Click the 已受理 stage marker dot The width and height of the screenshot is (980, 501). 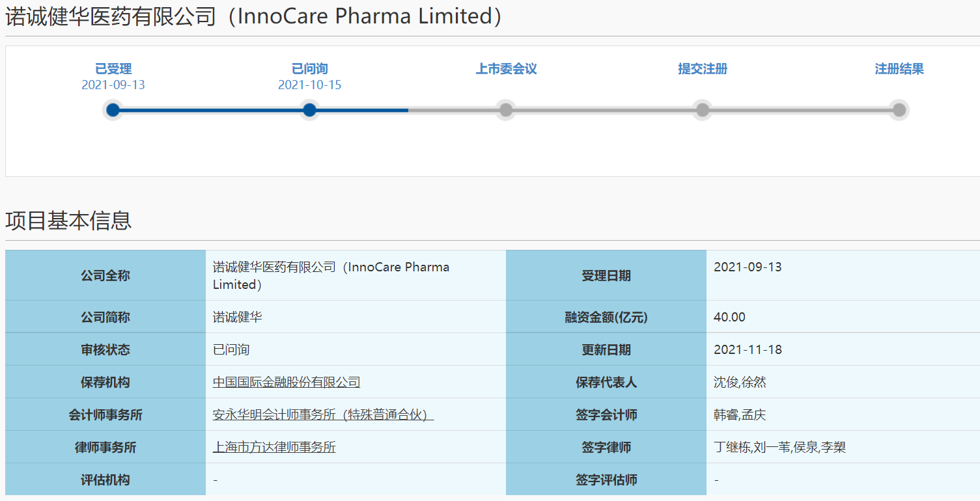pyautogui.click(x=113, y=110)
